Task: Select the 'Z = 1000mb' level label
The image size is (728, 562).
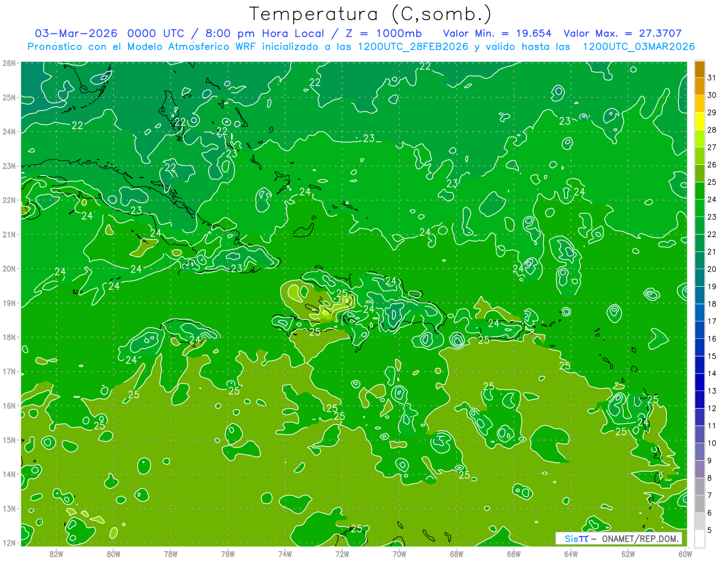Action: pyautogui.click(x=383, y=33)
